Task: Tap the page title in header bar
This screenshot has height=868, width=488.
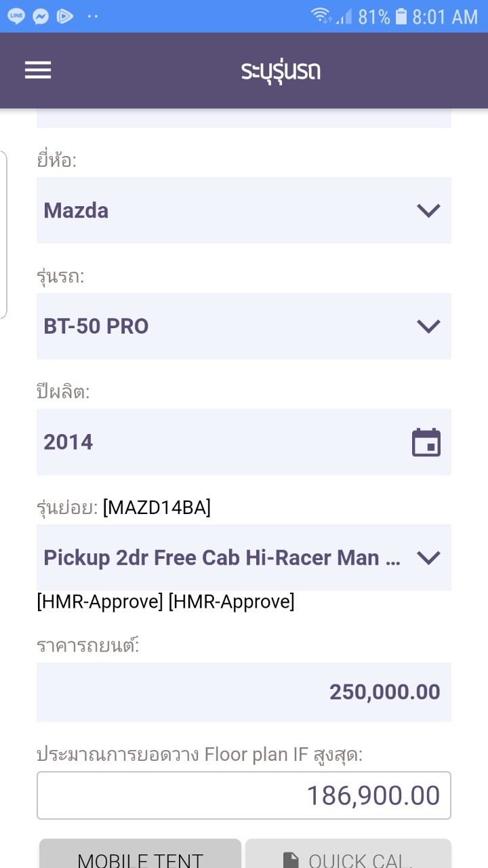Action: tap(281, 71)
